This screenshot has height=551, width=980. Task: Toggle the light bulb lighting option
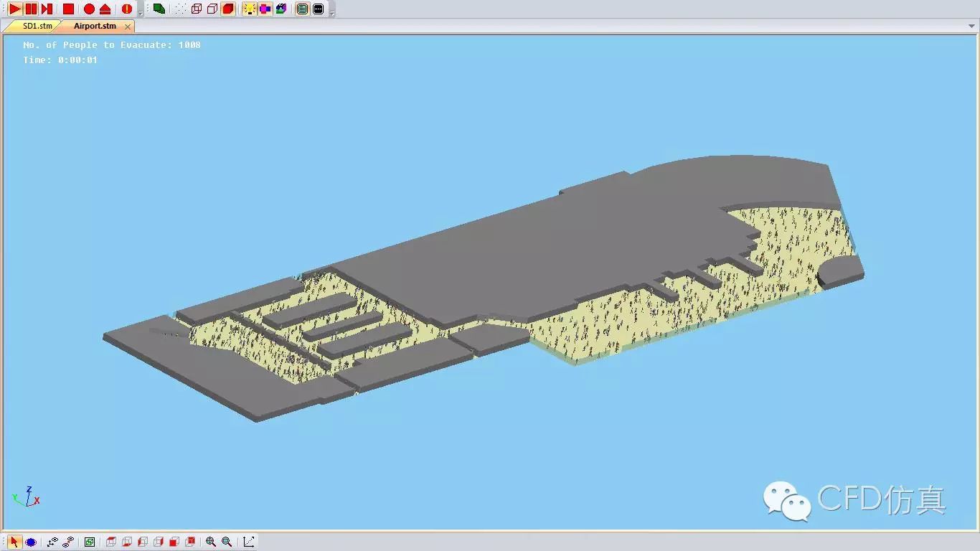250,9
